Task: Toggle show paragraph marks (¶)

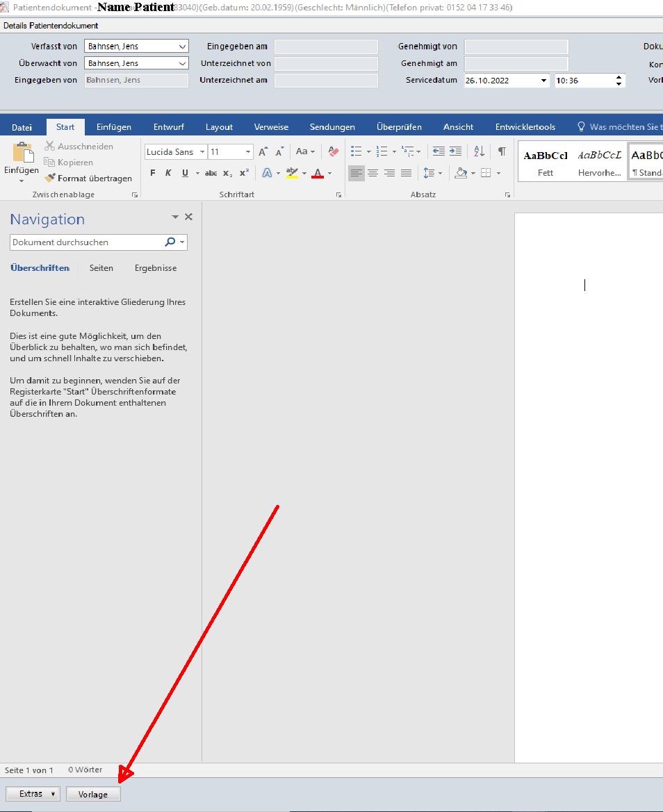Action: pos(501,151)
